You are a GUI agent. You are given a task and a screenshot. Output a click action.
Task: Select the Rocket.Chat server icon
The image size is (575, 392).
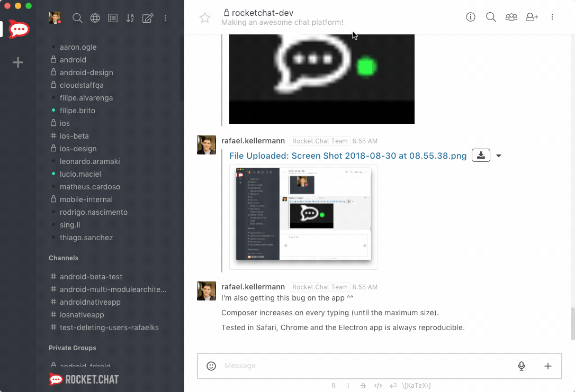pos(19,29)
